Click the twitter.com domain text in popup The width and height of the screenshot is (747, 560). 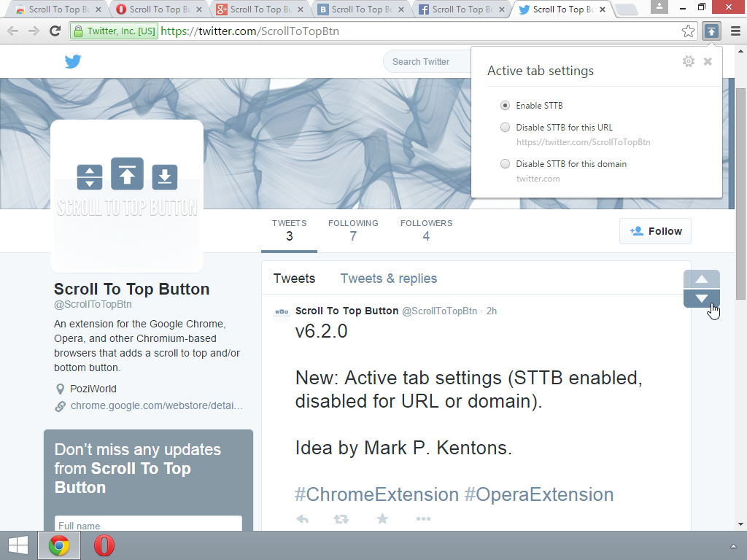(538, 179)
